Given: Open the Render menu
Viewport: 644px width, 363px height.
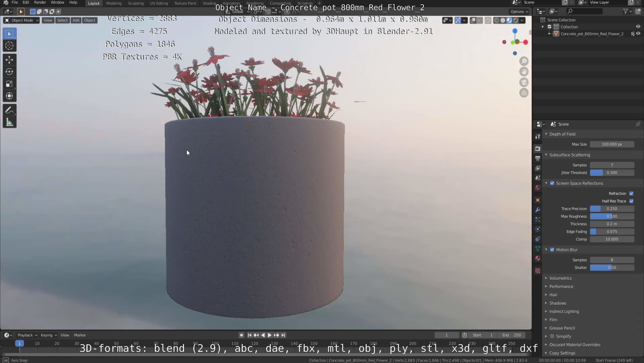Looking at the screenshot, I should pos(40,3).
